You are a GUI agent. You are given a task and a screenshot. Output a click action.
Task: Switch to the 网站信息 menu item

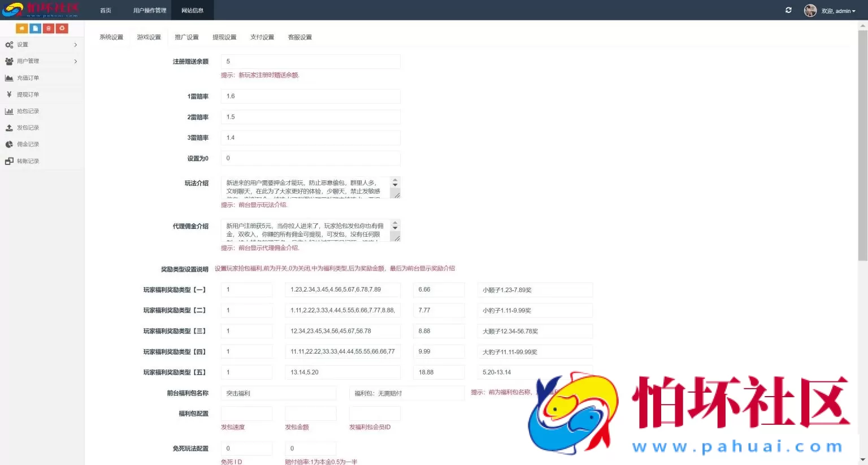193,10
